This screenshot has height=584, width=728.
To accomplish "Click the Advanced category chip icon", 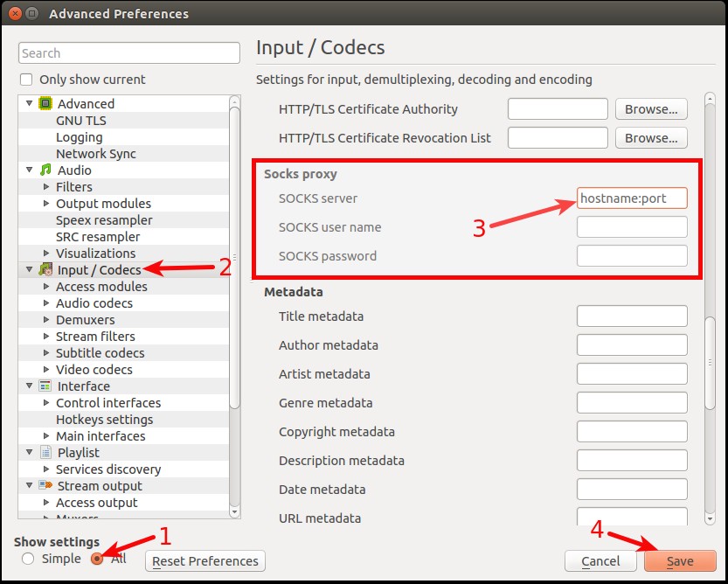I will click(45, 104).
